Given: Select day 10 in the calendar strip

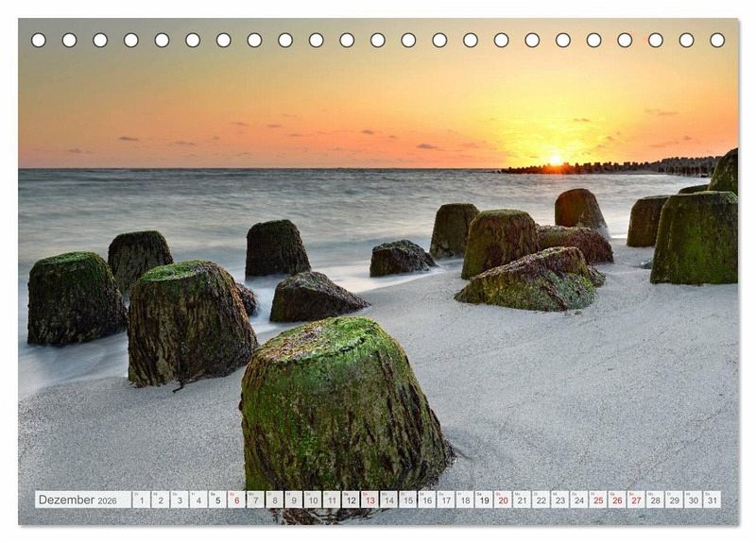Looking at the screenshot, I should point(313,500).
